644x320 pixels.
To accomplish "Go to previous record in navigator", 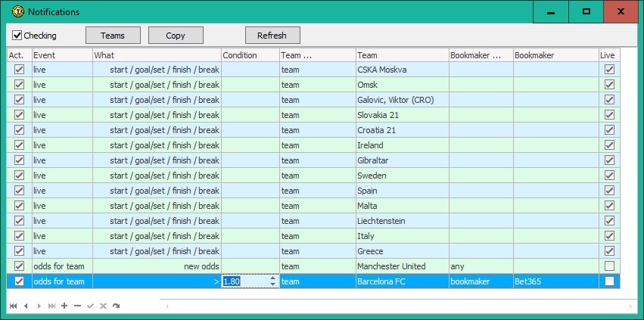I will [x=26, y=306].
